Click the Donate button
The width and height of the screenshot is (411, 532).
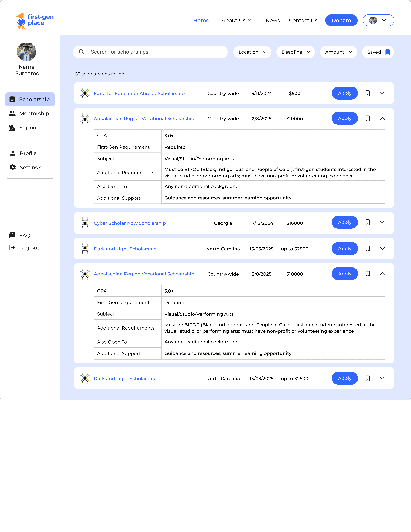tap(341, 20)
